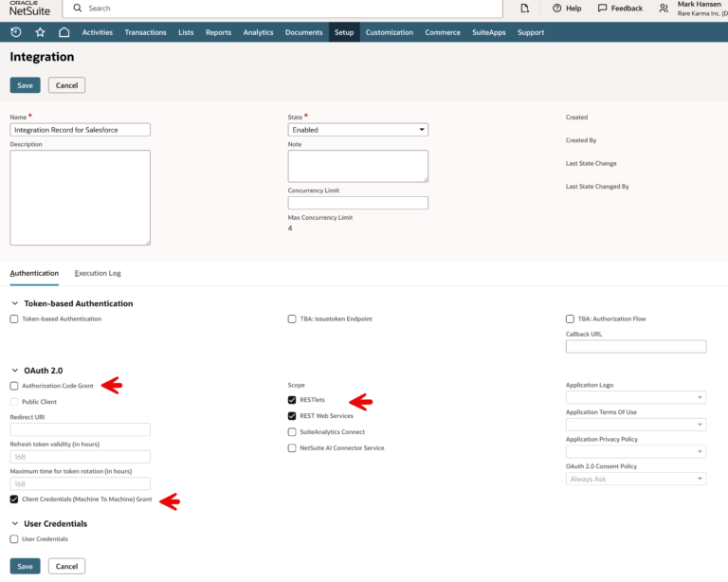Uncheck the RESTlets scope checkbox

point(292,400)
